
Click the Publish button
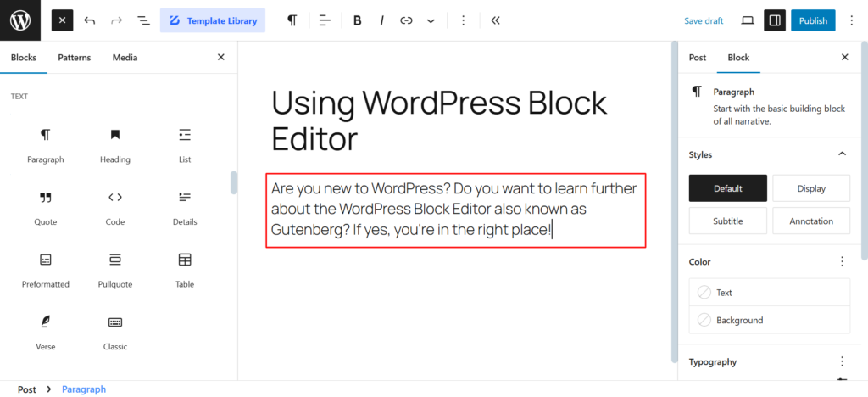pos(813,20)
